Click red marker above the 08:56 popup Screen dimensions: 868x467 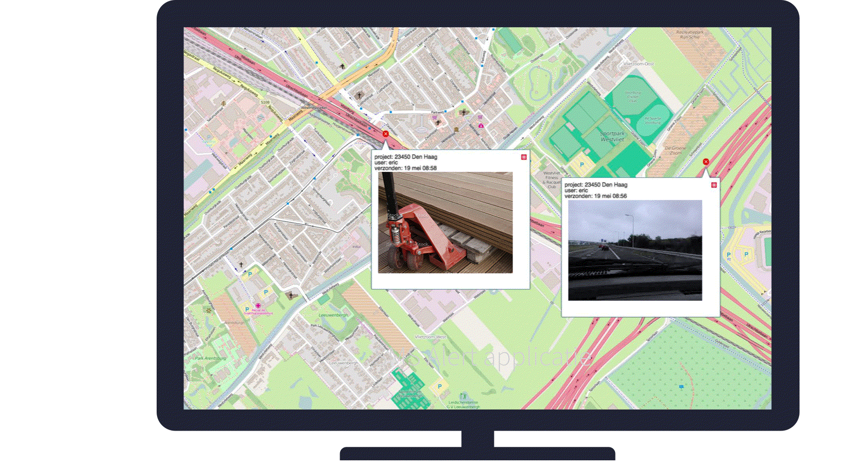click(706, 162)
